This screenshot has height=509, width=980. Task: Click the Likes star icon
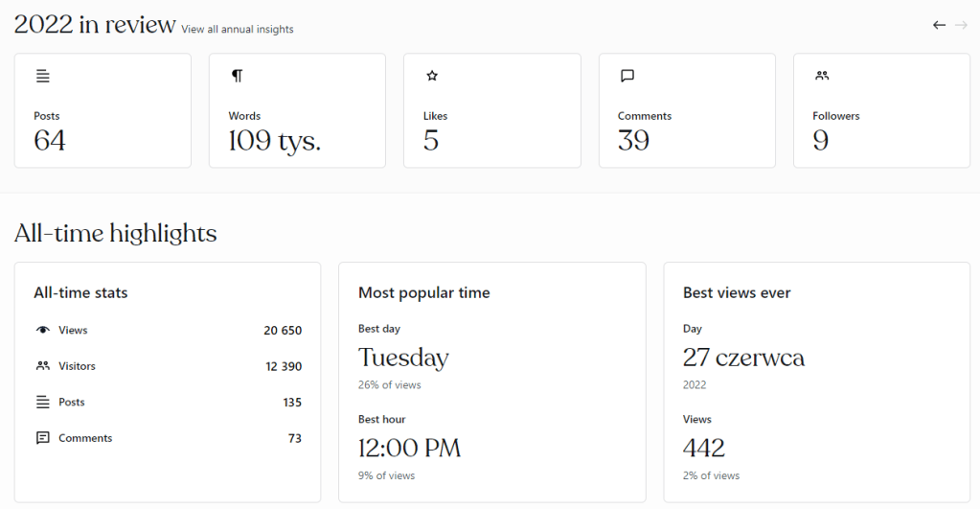[432, 76]
